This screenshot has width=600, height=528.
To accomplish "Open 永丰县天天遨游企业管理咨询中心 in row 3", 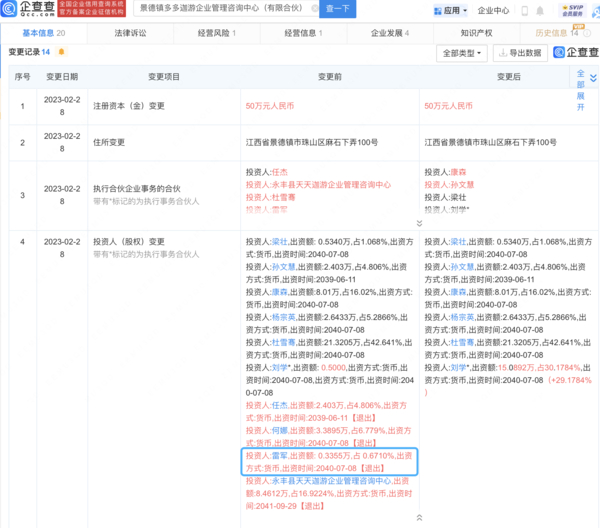I will (x=331, y=185).
